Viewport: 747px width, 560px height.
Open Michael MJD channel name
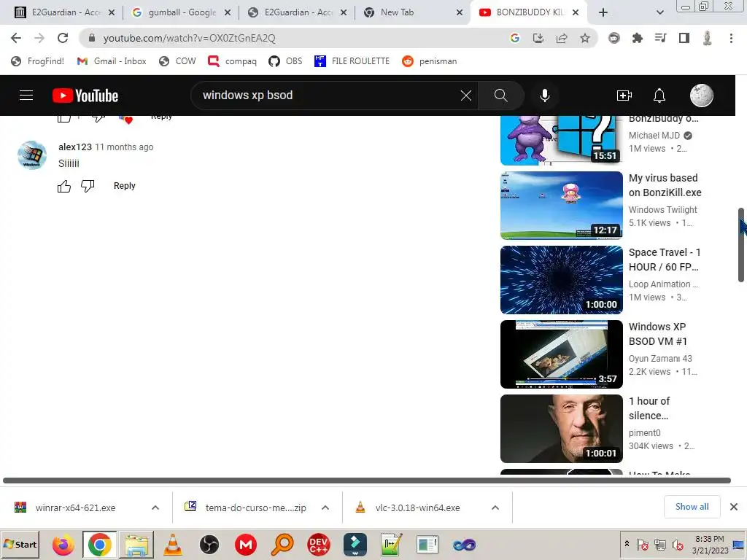[x=654, y=135]
